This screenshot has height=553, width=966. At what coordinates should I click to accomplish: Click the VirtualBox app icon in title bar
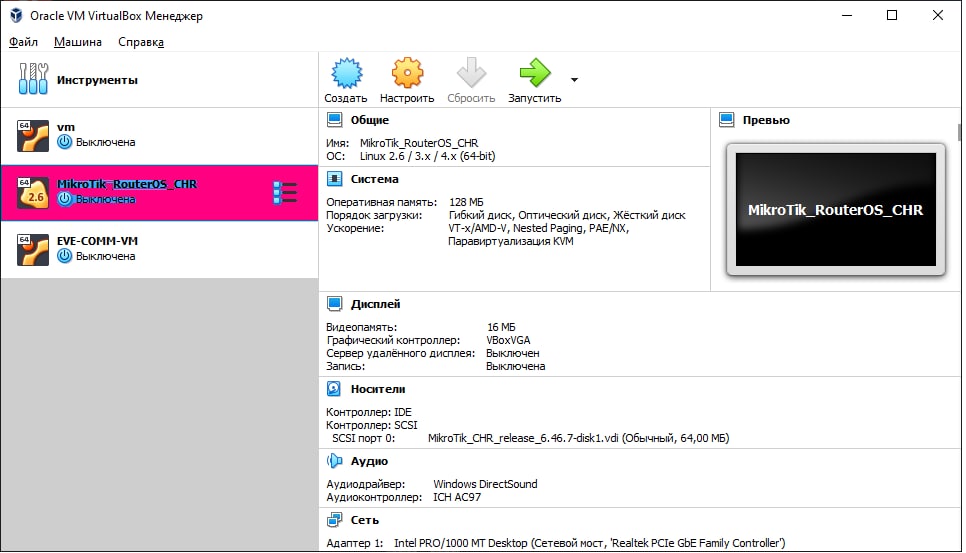[x=17, y=15]
